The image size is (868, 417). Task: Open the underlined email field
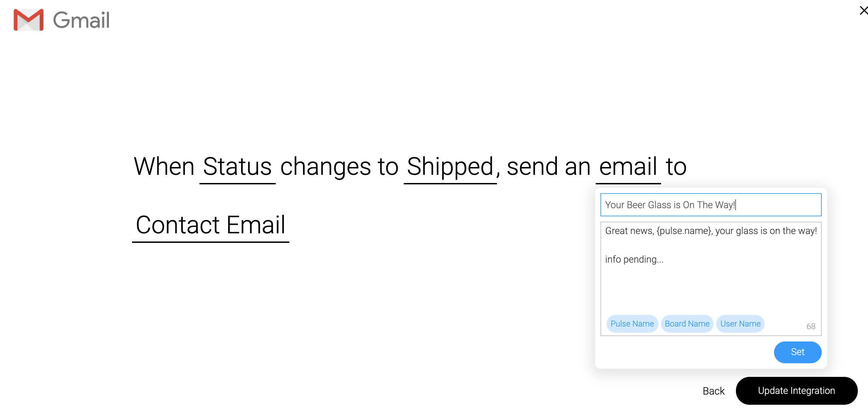[x=628, y=167]
